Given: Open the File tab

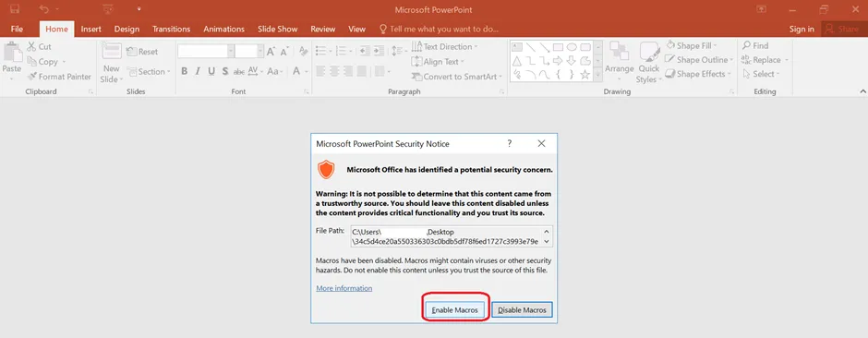Looking at the screenshot, I should pos(17,29).
